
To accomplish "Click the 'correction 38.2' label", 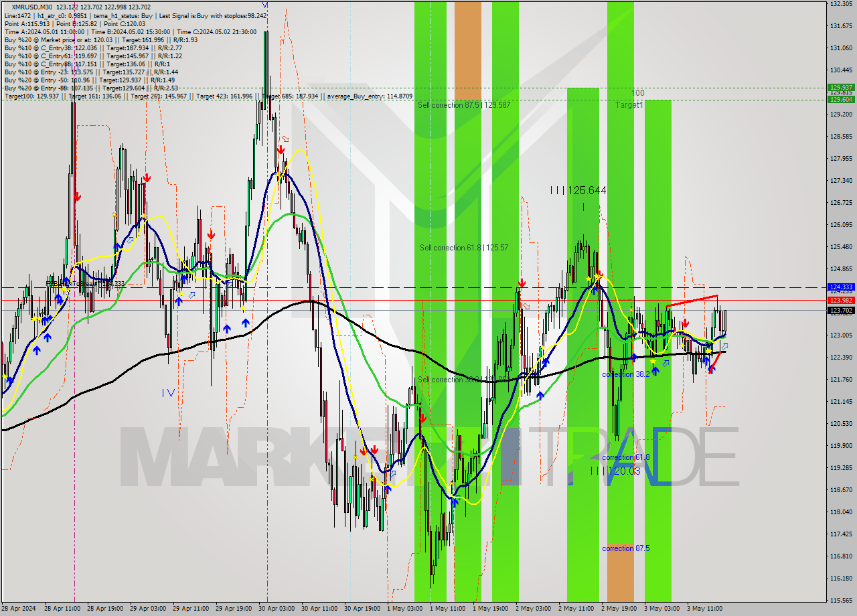I will tap(626, 374).
